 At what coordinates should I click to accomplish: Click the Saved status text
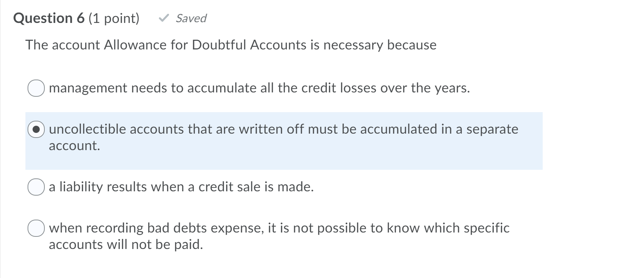190,18
